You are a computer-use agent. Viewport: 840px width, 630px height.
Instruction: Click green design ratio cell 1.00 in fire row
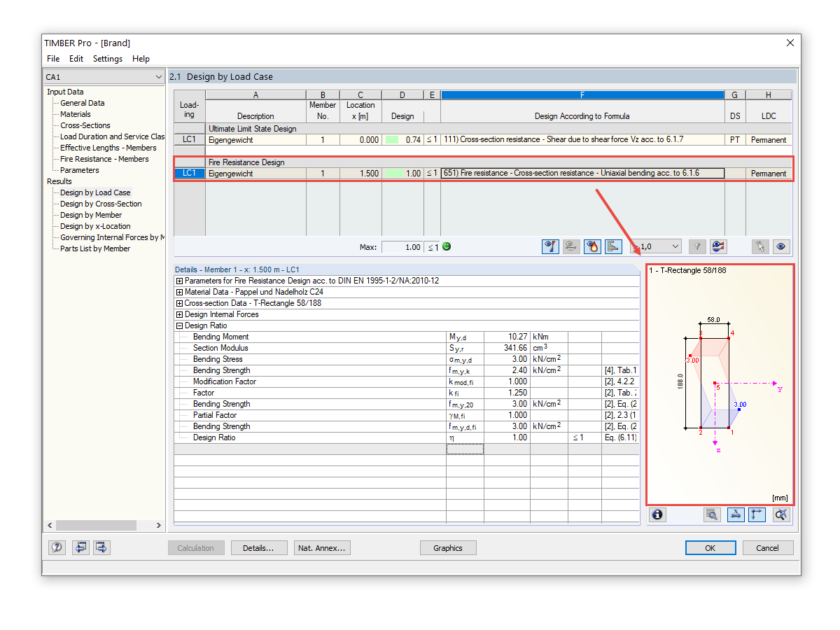click(402, 174)
